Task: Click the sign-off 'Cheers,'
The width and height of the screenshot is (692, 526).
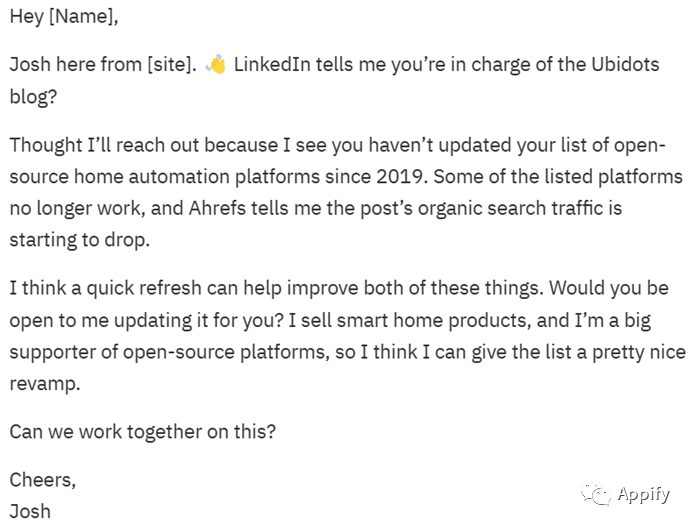Action: click(43, 480)
